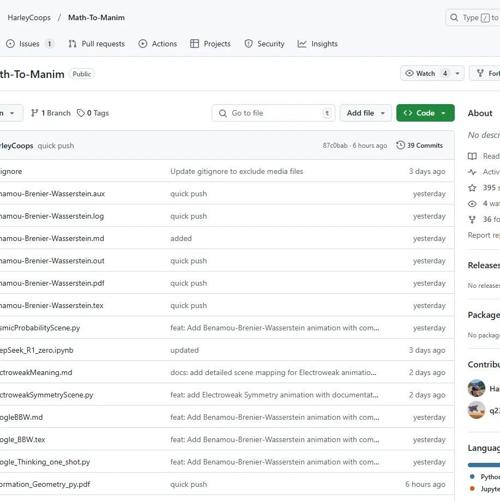500x501 pixels.
Task: Click the Security shield icon
Action: click(248, 44)
